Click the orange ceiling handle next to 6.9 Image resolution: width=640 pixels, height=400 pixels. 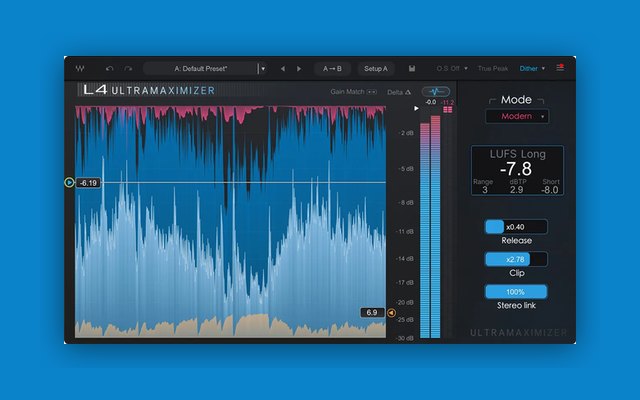(x=391, y=313)
